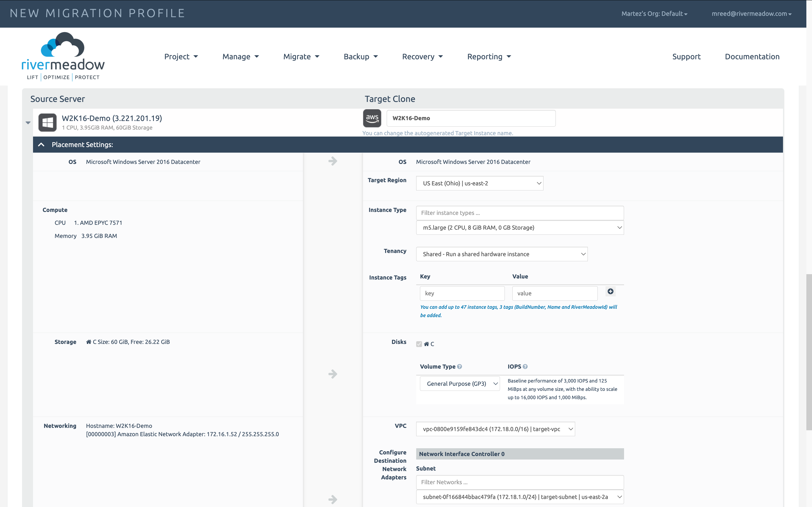Open the Tenancy dropdown
This screenshot has height=507, width=812.
[x=501, y=254]
